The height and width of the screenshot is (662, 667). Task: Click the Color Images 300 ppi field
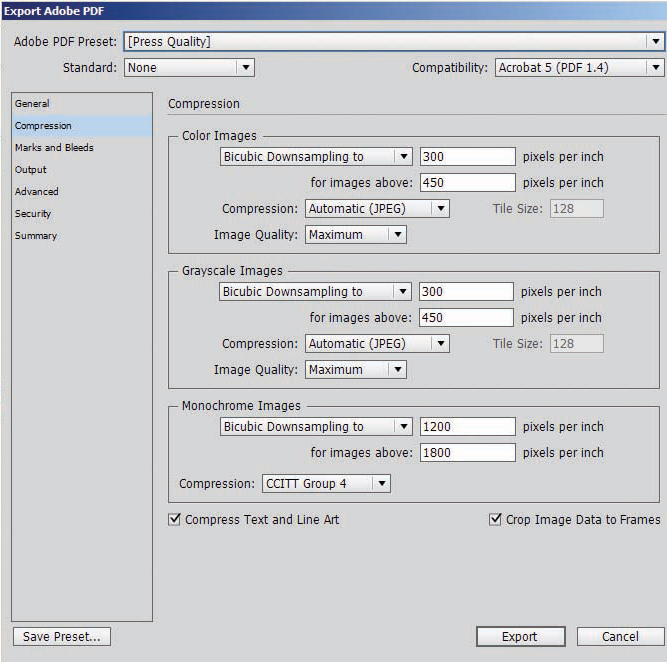point(467,157)
